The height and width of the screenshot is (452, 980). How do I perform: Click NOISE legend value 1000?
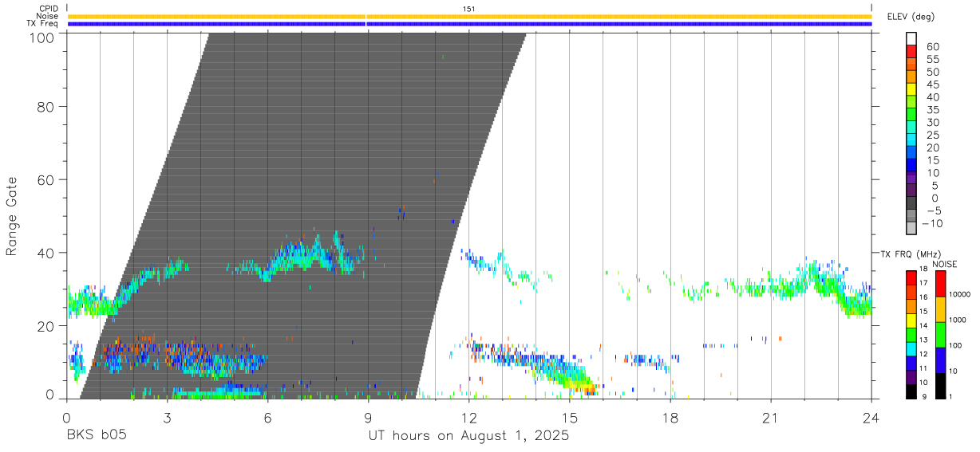point(958,320)
